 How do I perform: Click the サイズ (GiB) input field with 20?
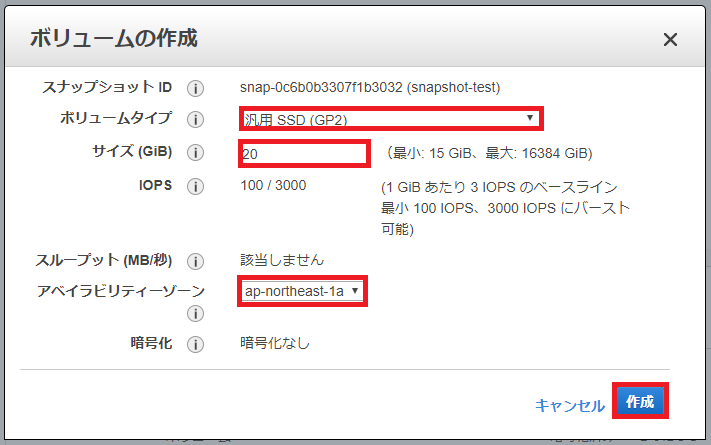pos(304,154)
